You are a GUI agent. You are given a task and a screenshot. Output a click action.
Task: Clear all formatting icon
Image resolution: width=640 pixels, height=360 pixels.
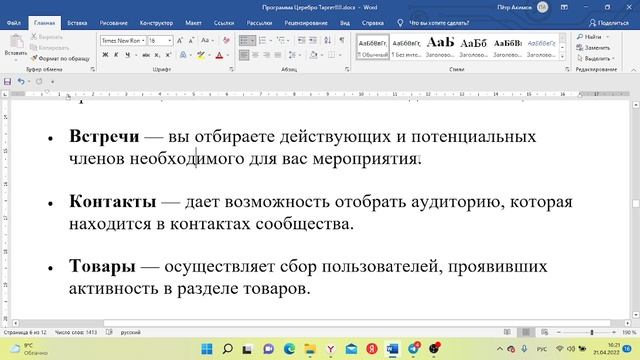(226, 40)
